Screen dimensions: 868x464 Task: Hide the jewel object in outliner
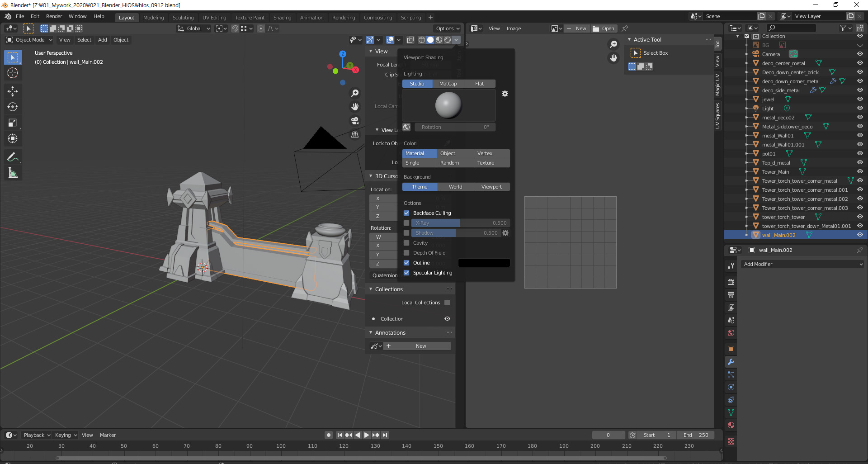860,99
